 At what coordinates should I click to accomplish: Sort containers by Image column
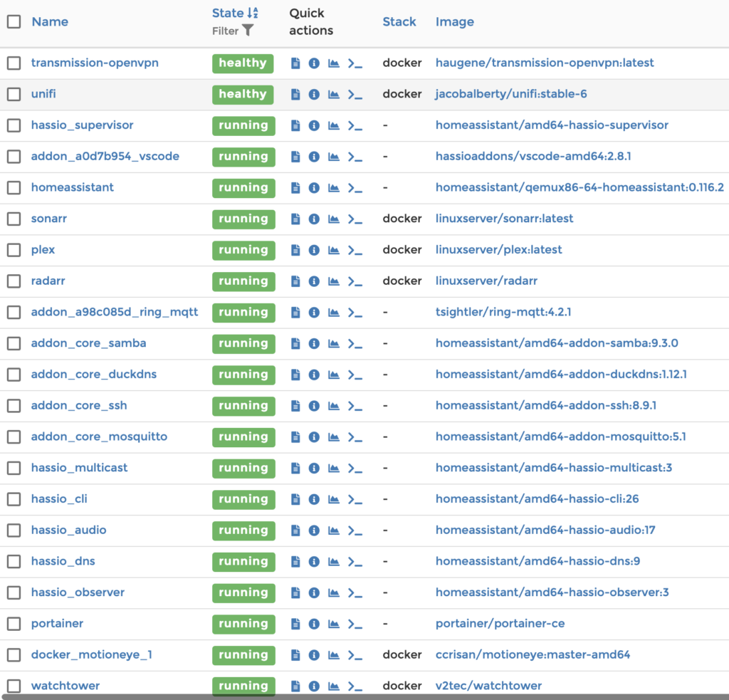click(455, 22)
